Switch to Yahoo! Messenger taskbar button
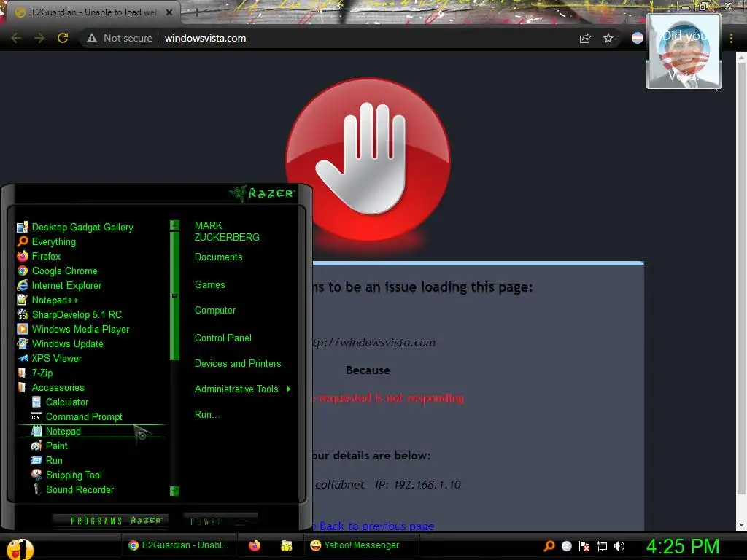Viewport: 747px width, 560px height. click(x=362, y=545)
